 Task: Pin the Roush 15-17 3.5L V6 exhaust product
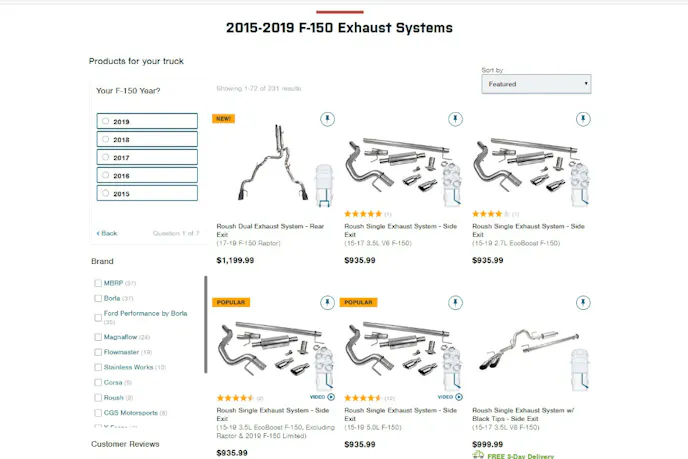pyautogui.click(x=456, y=119)
